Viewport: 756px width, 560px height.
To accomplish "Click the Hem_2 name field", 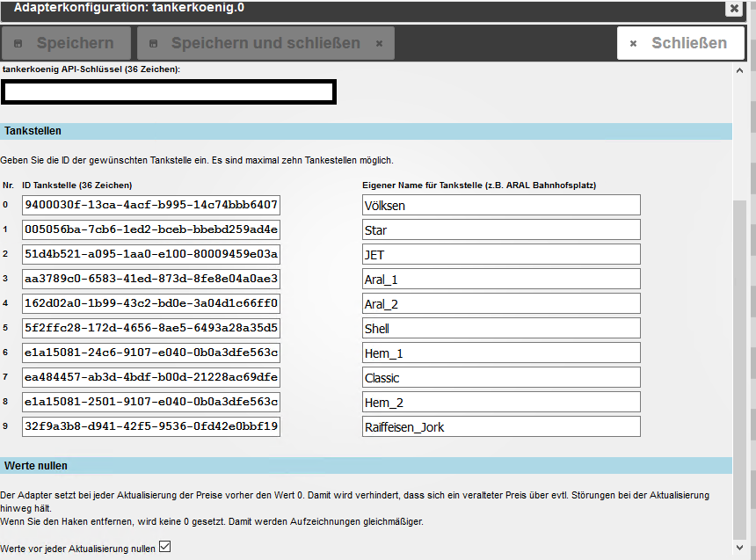I will tap(501, 402).
